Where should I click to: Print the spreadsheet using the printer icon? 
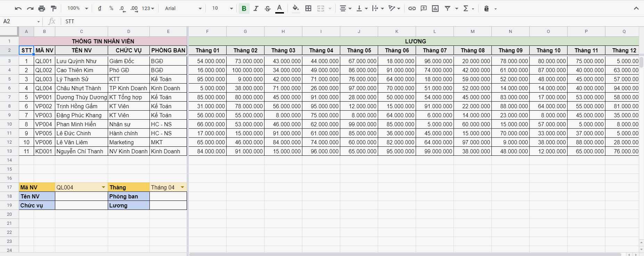click(x=42, y=8)
